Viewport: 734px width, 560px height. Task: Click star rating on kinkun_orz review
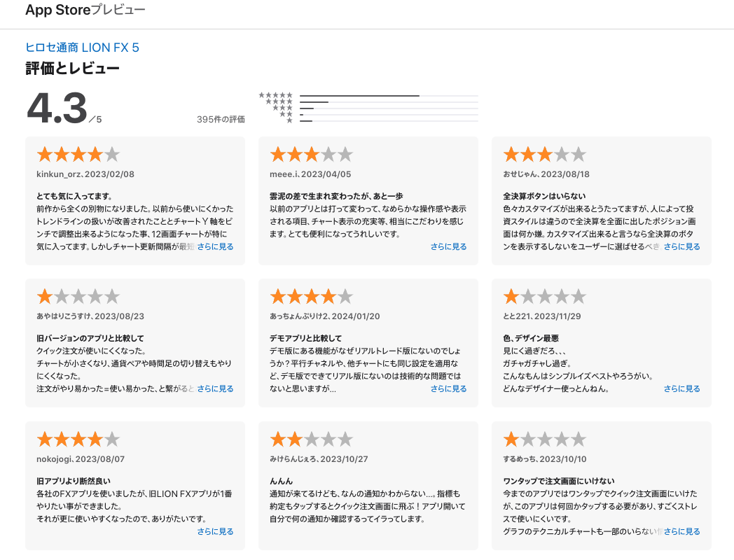click(x=78, y=155)
